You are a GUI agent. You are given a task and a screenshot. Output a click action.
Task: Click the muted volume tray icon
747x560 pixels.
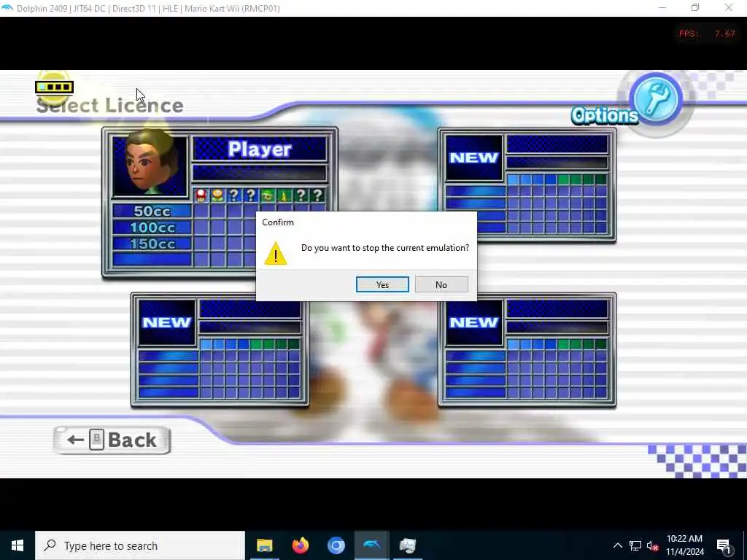click(652, 545)
